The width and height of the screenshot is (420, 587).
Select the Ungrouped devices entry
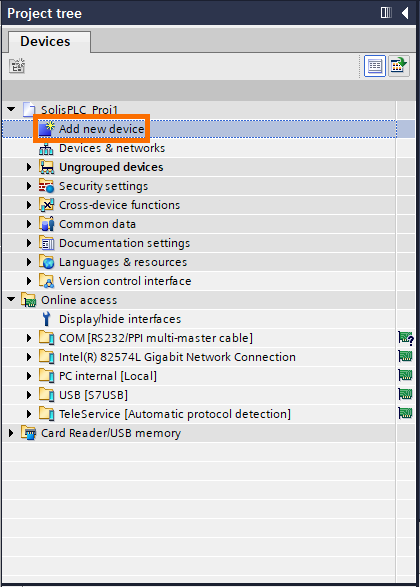click(x=111, y=167)
